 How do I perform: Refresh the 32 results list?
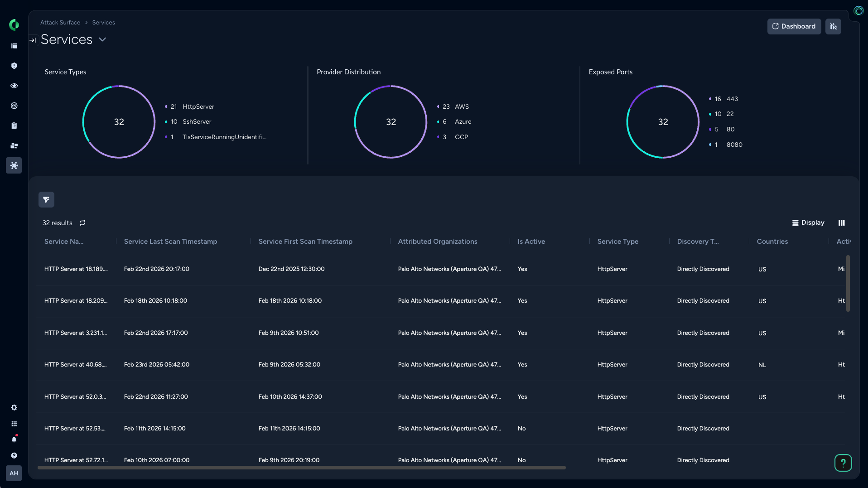(x=82, y=223)
